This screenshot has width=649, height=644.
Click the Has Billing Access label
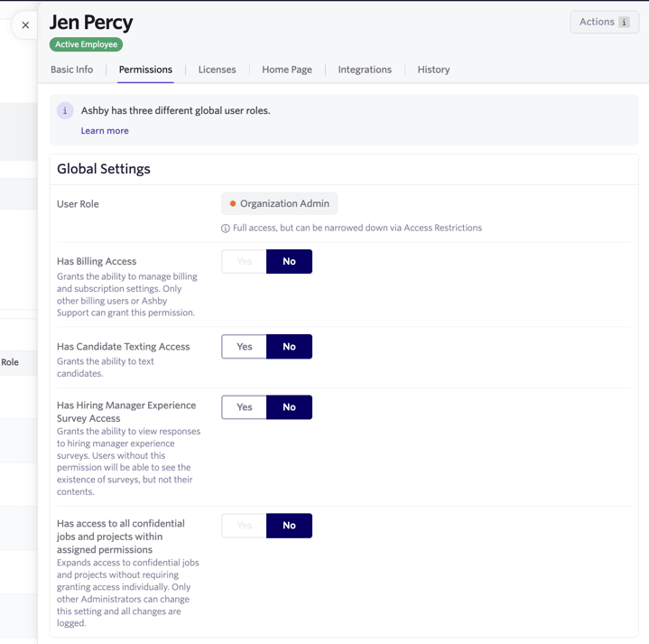(97, 261)
